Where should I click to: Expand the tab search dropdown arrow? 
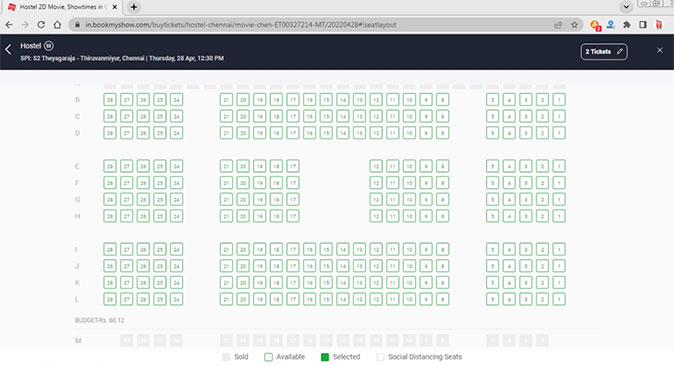click(x=626, y=7)
